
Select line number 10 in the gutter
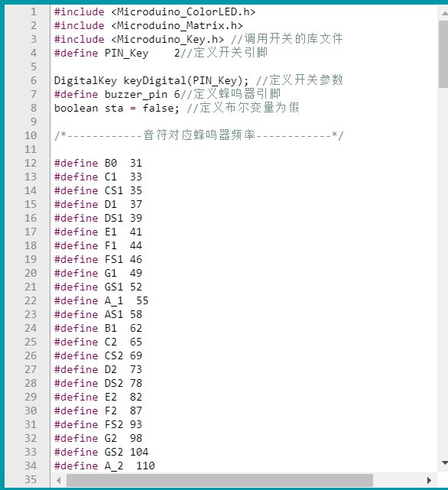coord(31,135)
